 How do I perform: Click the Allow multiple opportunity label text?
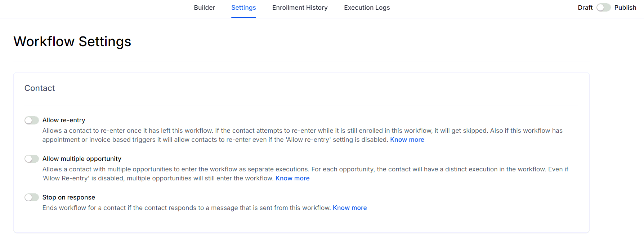[82, 159]
